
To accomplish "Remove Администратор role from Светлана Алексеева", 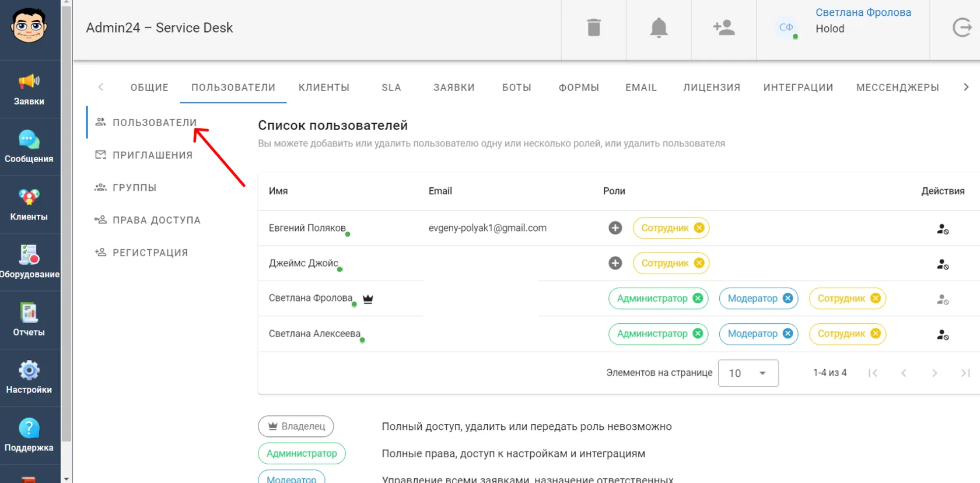I will pyautogui.click(x=698, y=333).
